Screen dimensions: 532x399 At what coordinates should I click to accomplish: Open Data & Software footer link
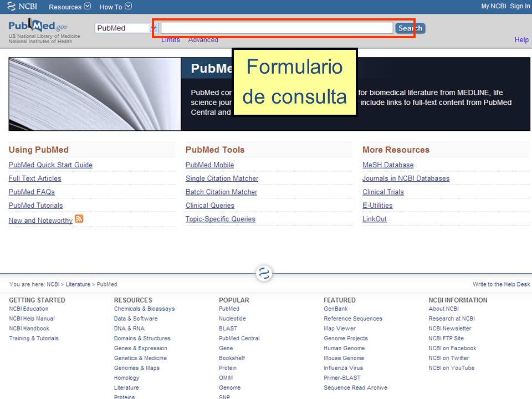click(x=136, y=319)
